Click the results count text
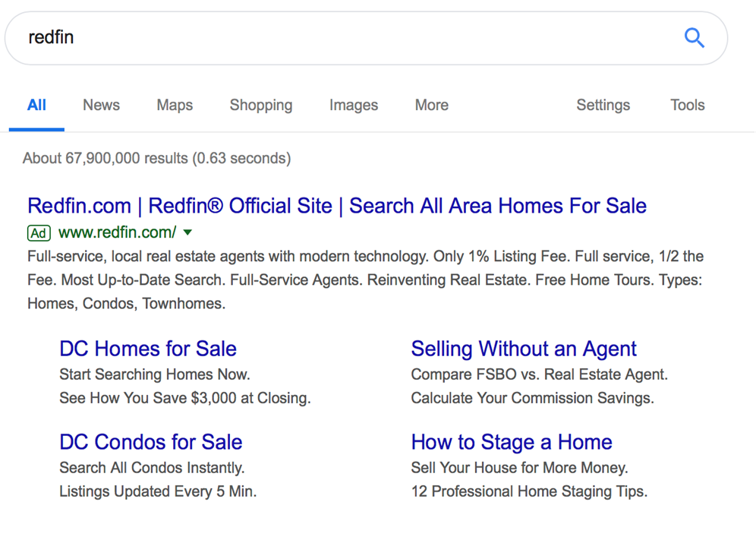The height and width of the screenshot is (543, 756). pyautogui.click(x=156, y=159)
